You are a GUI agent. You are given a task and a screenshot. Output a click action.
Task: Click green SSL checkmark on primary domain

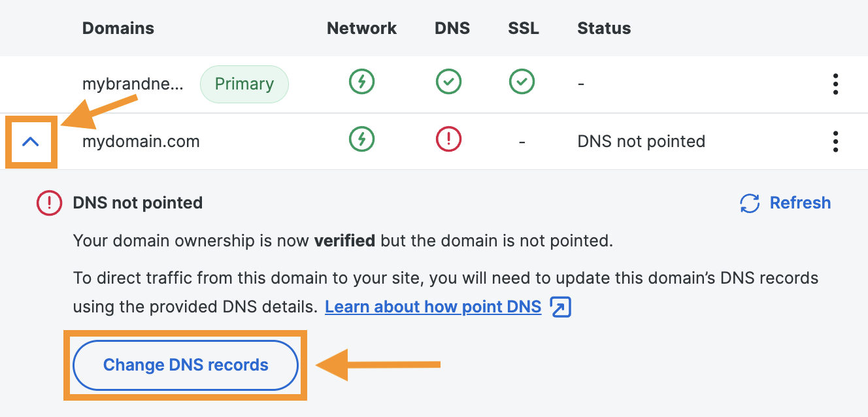(x=522, y=82)
